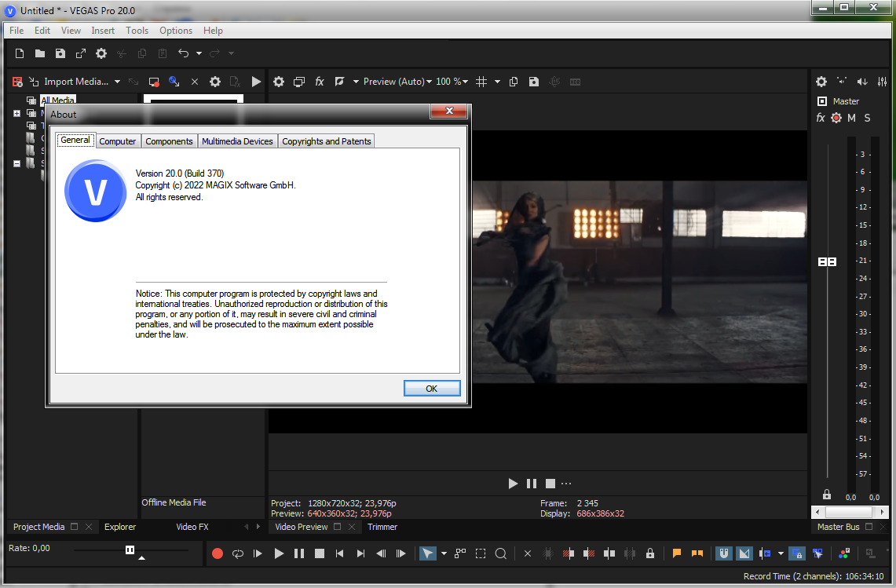The width and height of the screenshot is (896, 588).
Task: Open Mixing Console sliders icon
Action: tap(883, 82)
